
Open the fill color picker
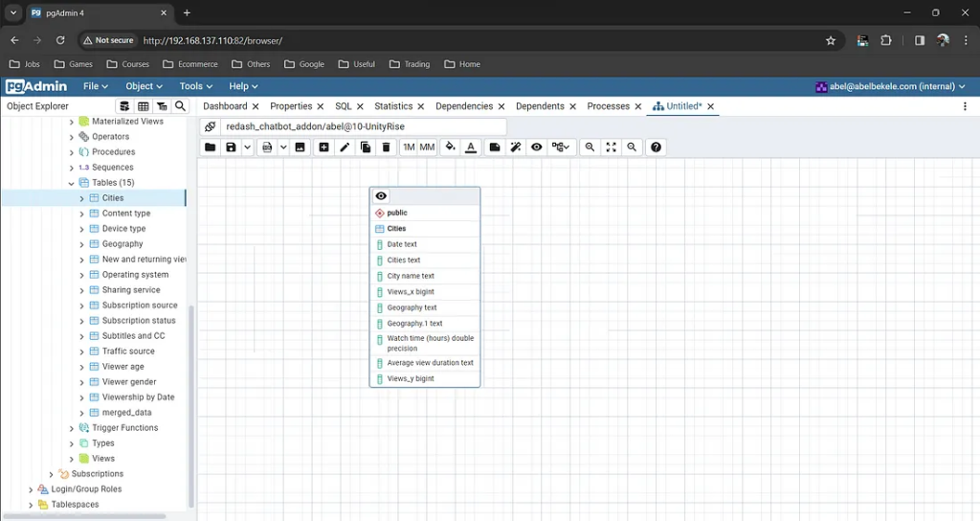coord(450,147)
